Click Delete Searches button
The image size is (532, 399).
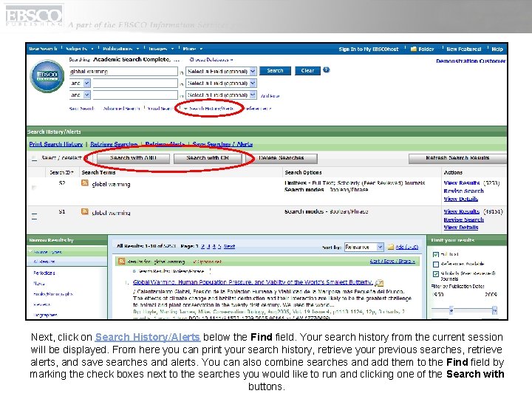[x=282, y=158]
